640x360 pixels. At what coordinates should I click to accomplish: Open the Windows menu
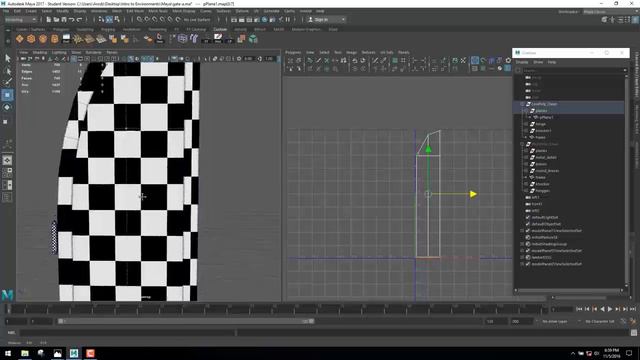[x=99, y=11]
